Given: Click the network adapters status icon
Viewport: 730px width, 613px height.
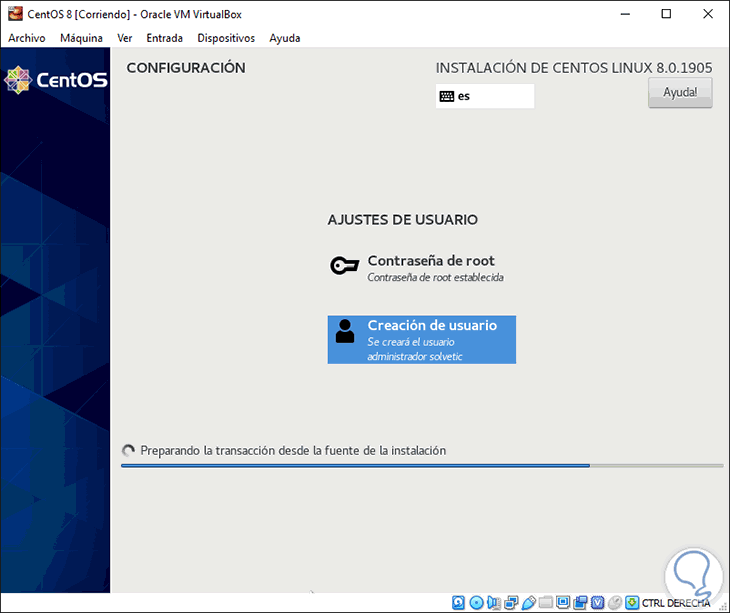Looking at the screenshot, I should 511,603.
